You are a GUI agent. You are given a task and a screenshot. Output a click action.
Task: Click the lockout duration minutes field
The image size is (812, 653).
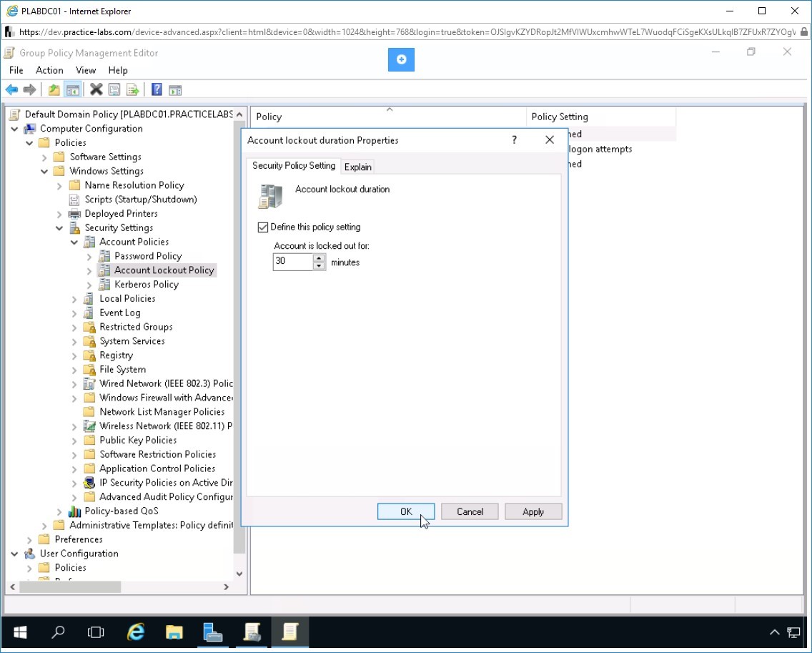point(293,262)
